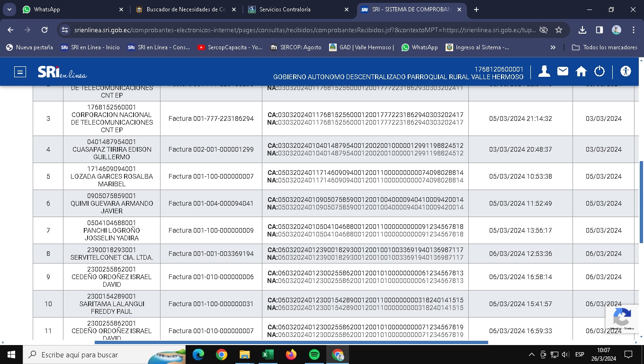Go to SRI home icon

click(581, 72)
